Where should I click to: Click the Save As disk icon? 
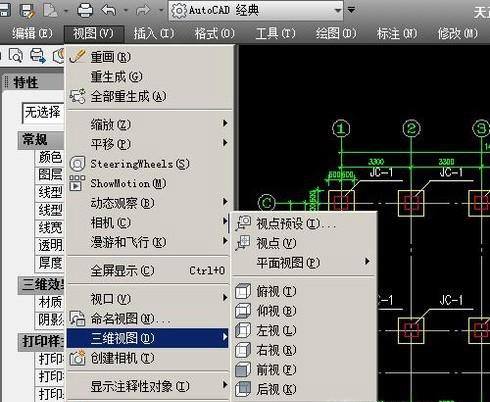[27, 10]
